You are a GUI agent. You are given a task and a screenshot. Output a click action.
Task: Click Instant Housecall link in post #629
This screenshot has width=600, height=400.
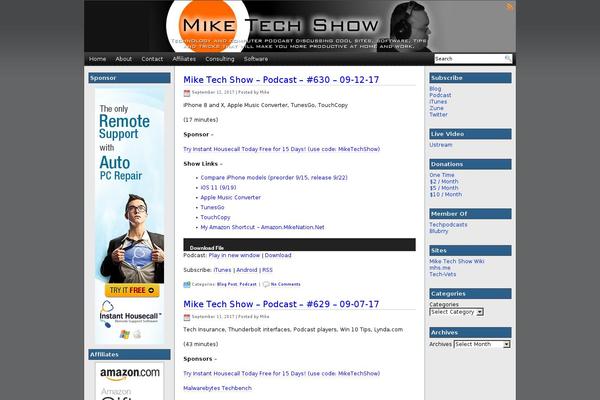[x=282, y=374]
